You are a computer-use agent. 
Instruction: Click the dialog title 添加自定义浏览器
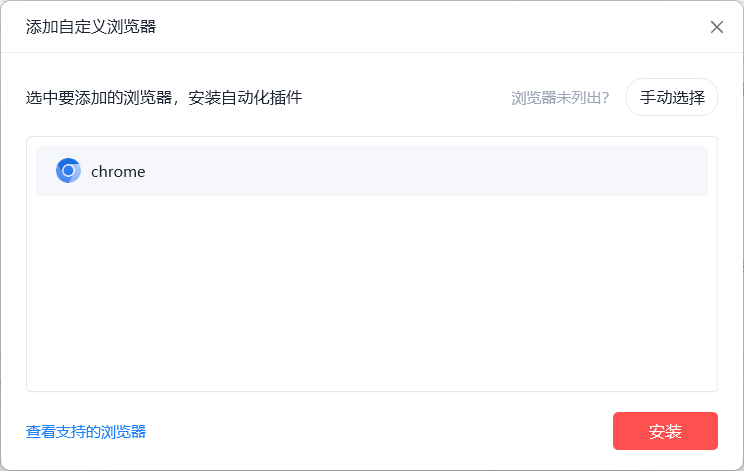click(x=91, y=26)
